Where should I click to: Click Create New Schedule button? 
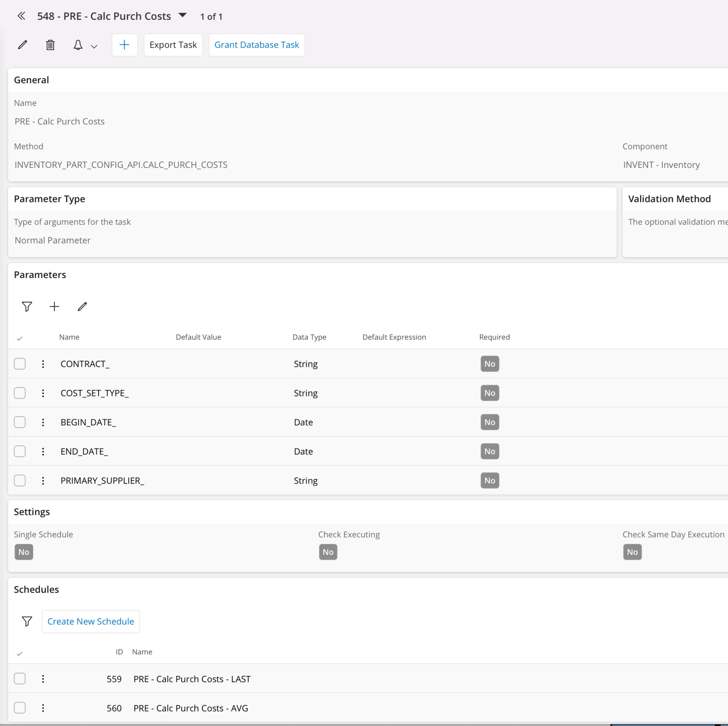(90, 621)
